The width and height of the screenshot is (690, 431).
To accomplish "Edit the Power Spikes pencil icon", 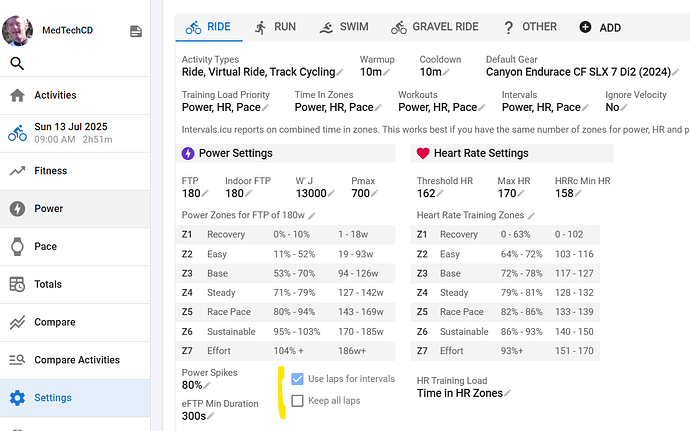I will coord(208,386).
